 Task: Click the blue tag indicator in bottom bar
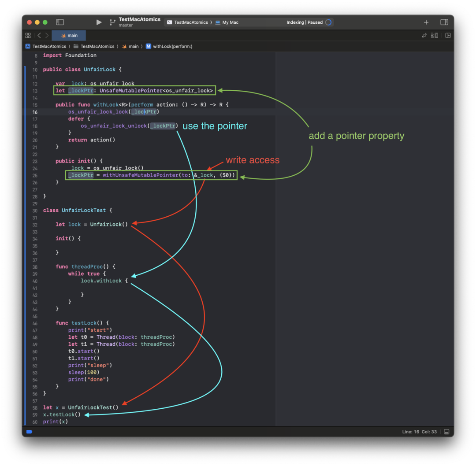(x=30, y=432)
